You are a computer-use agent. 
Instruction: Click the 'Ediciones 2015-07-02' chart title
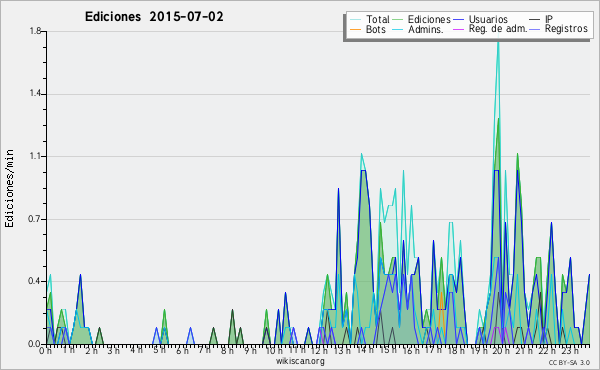pyautogui.click(x=154, y=17)
